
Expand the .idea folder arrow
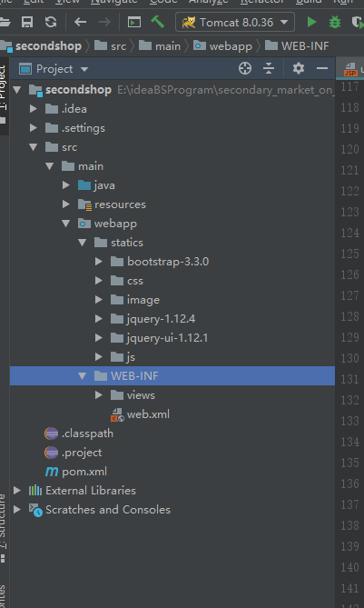(34, 109)
